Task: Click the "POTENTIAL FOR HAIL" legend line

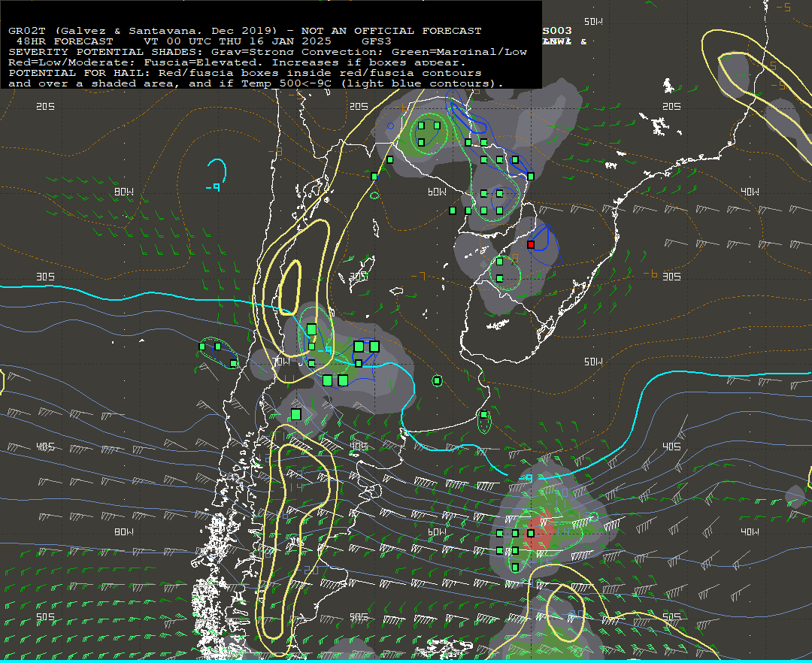Action: (245, 73)
